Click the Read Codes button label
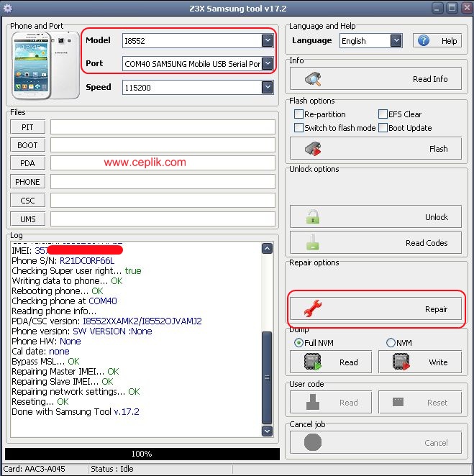This screenshot has width=474, height=476. click(x=427, y=243)
